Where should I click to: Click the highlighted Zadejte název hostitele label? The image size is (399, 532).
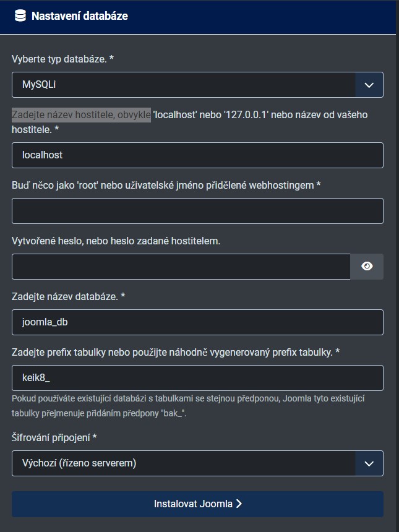click(x=81, y=115)
